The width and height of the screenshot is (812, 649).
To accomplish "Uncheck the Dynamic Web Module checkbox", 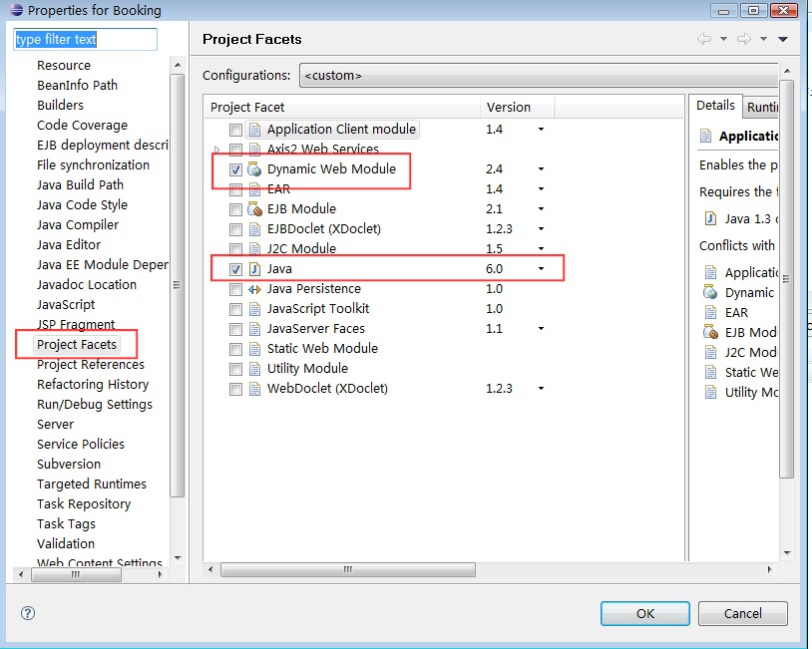I will pos(235,169).
